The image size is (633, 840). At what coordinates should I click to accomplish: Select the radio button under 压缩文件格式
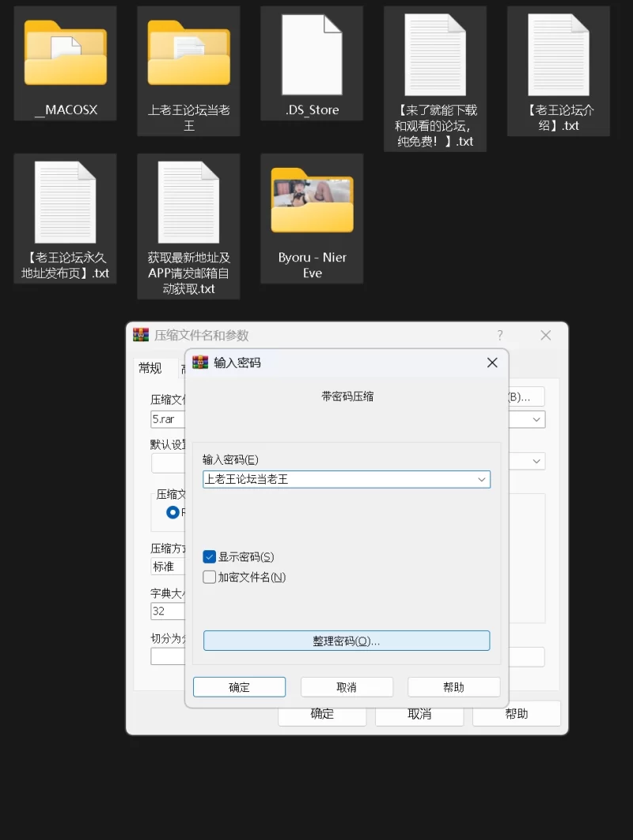click(x=172, y=512)
